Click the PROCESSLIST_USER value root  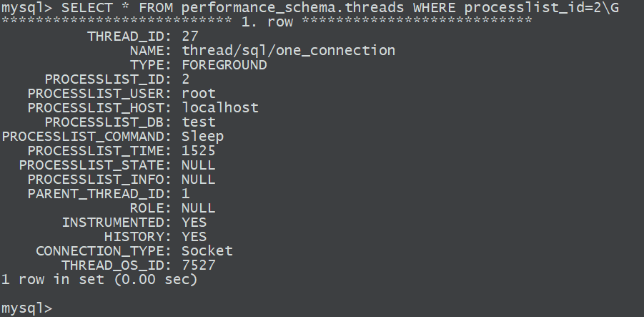(199, 93)
